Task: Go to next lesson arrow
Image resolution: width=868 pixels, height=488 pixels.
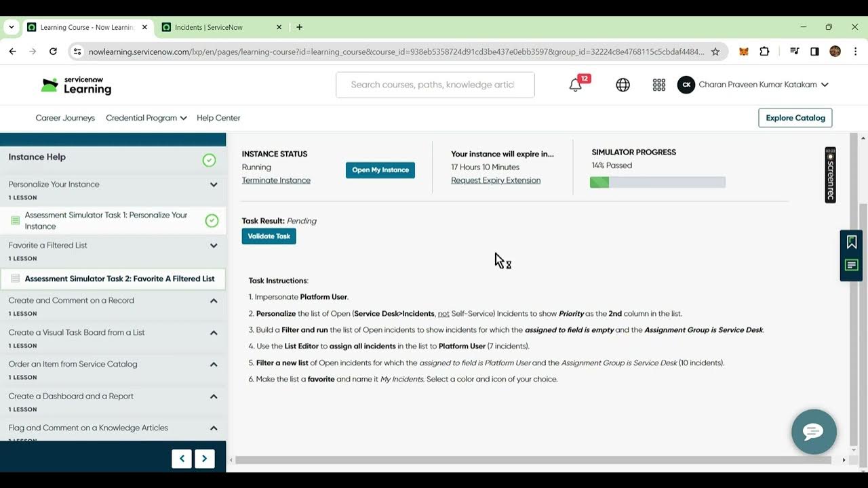Action: coord(205,459)
